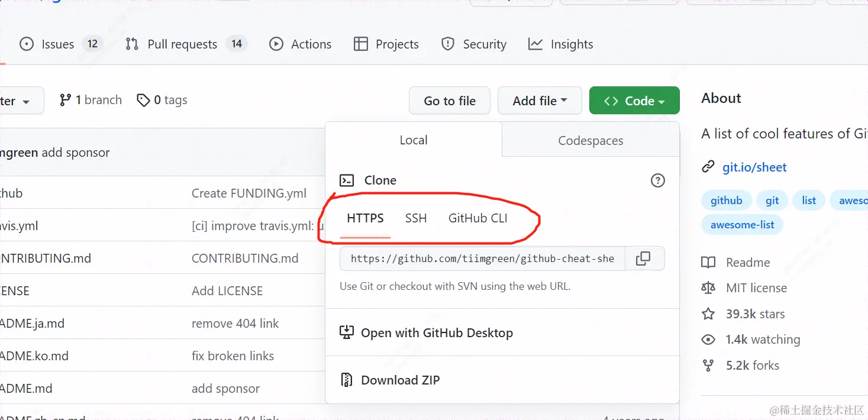This screenshot has height=420, width=868.
Task: Select the Local tab
Action: [414, 140]
